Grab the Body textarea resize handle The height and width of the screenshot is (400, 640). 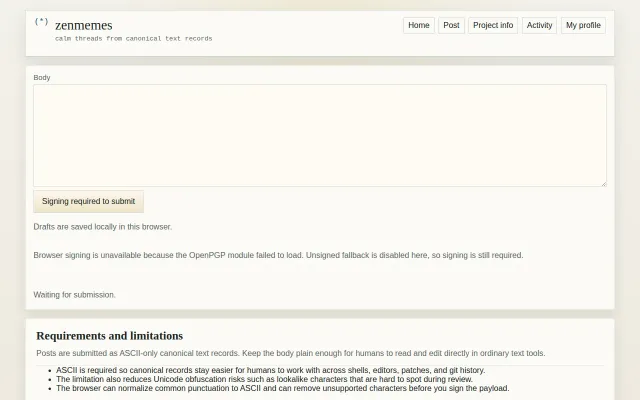click(x=604, y=184)
